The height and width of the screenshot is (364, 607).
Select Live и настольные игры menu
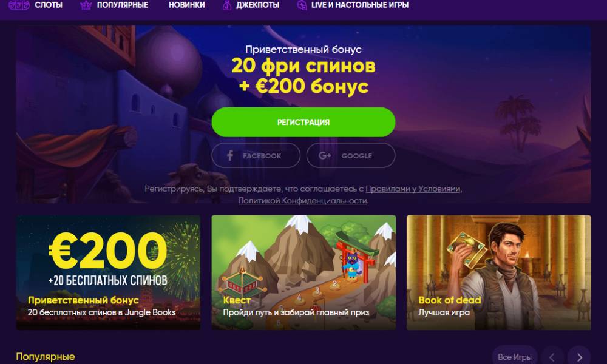coord(360,5)
